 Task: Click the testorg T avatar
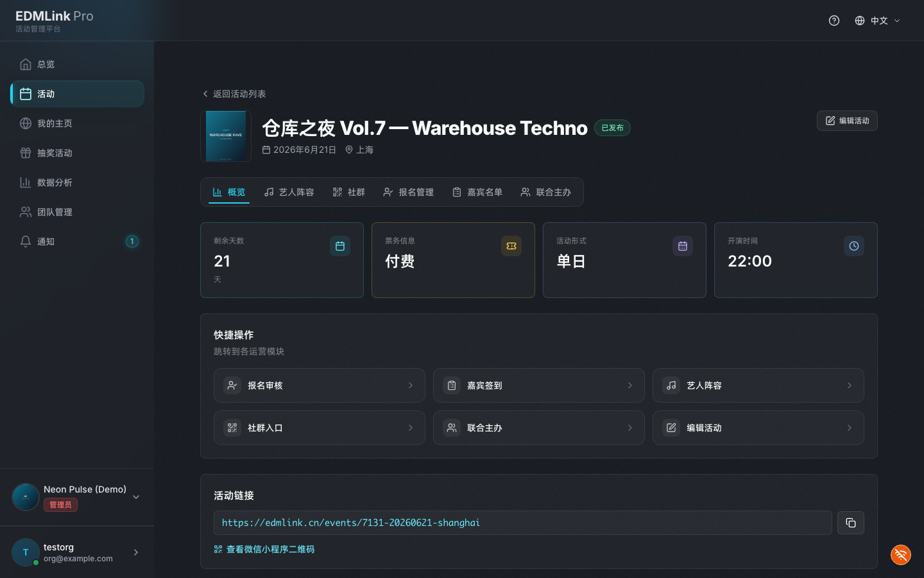click(x=26, y=552)
